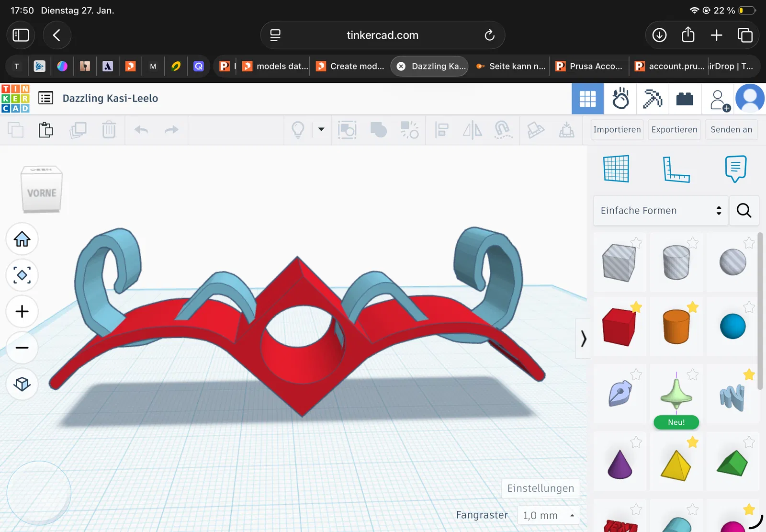Open Einstellungen settings button

pos(541,488)
